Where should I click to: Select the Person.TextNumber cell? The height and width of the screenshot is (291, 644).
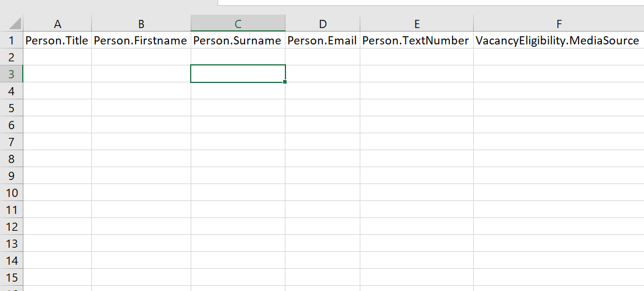(x=416, y=41)
